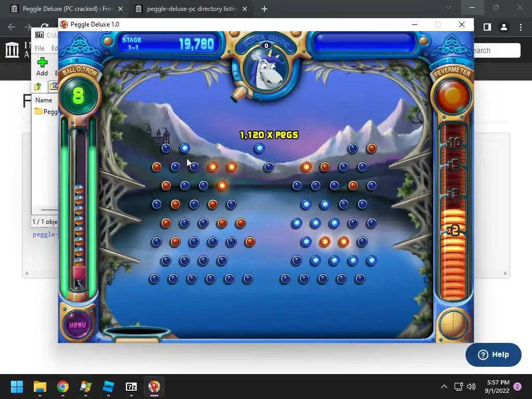Click the green Add icon in 7-Zip window
Viewport: 532px width, 399px height.
point(42,62)
